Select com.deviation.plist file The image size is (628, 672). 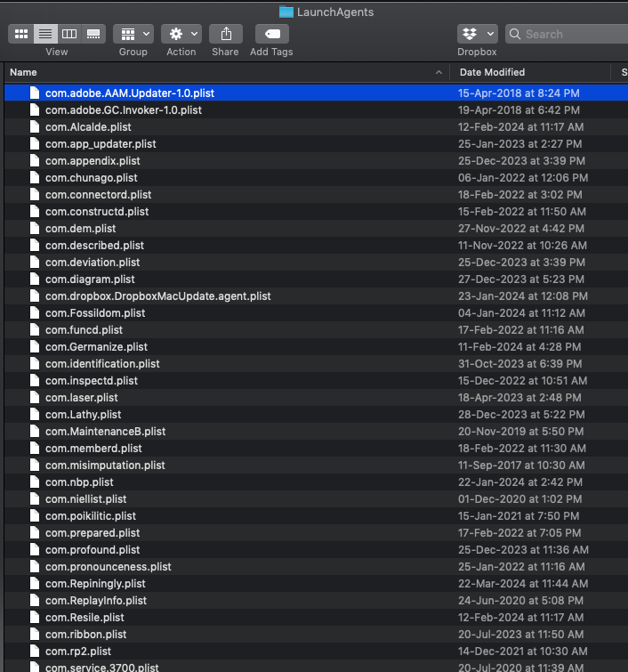[x=316, y=263]
